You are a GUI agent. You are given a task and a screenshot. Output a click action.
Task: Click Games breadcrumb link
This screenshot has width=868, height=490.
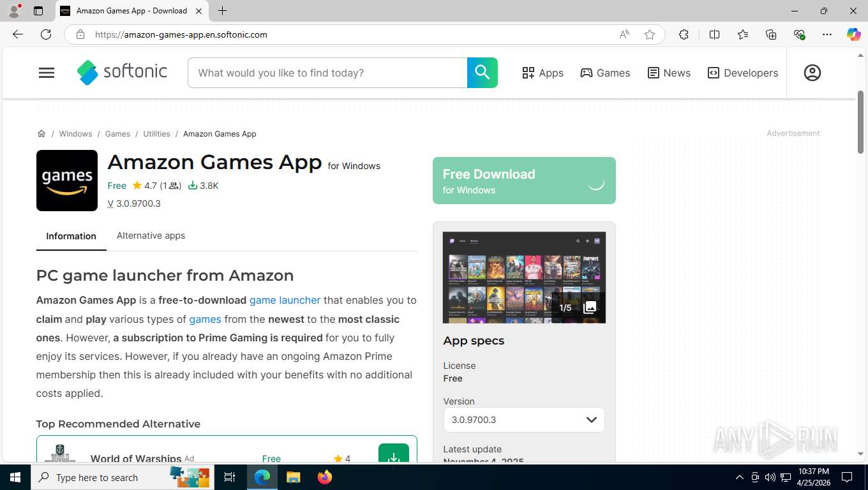pos(117,133)
